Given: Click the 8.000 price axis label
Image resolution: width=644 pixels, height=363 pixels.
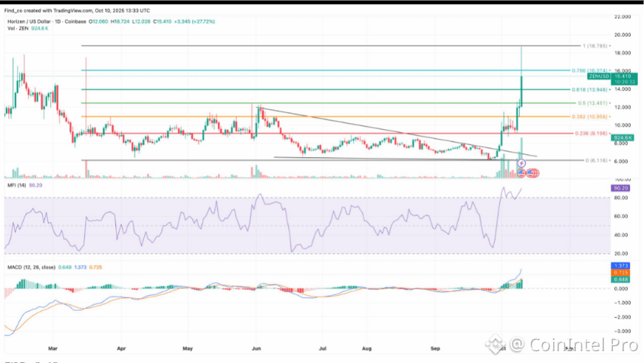Looking at the screenshot, I should tap(623, 143).
